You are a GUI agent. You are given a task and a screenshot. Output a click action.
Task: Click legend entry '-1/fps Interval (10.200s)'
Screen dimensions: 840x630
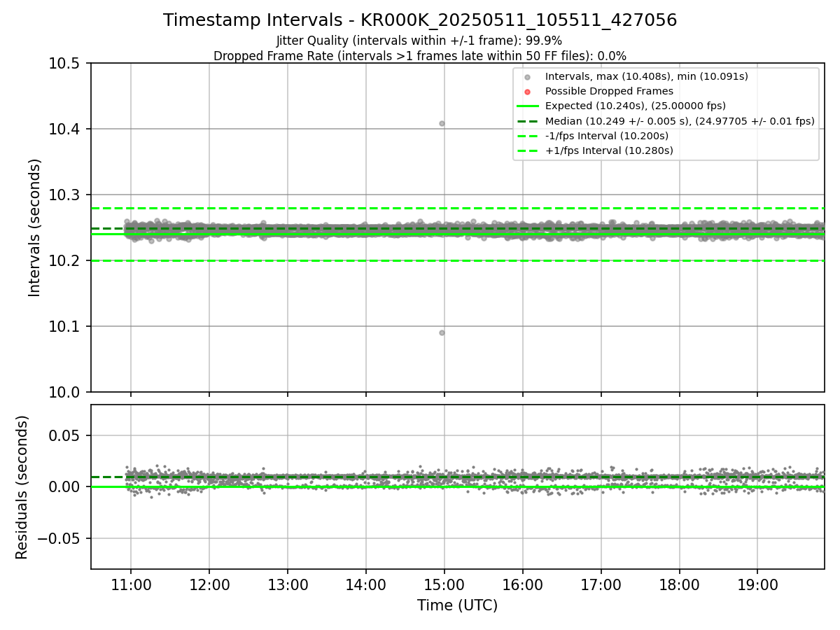point(607,135)
